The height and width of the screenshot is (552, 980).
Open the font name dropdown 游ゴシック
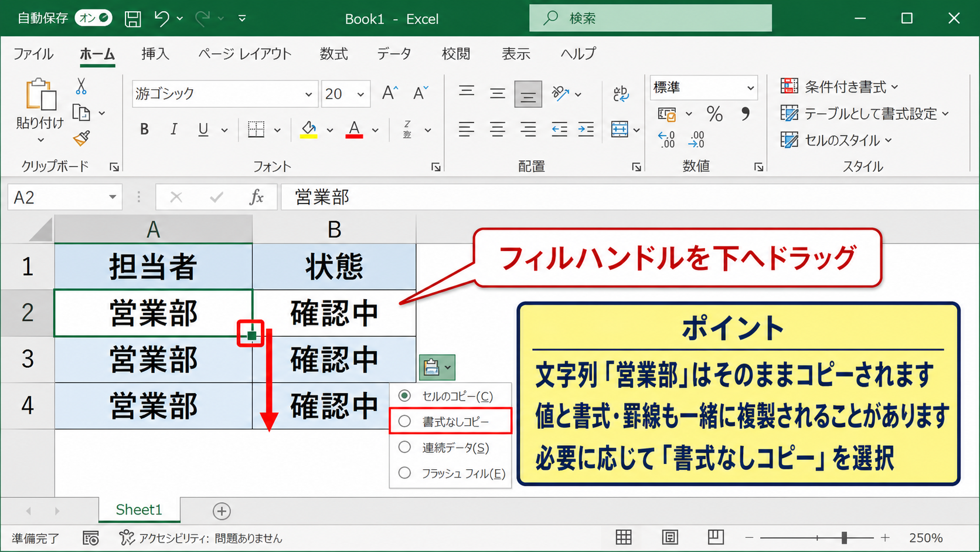pos(308,94)
